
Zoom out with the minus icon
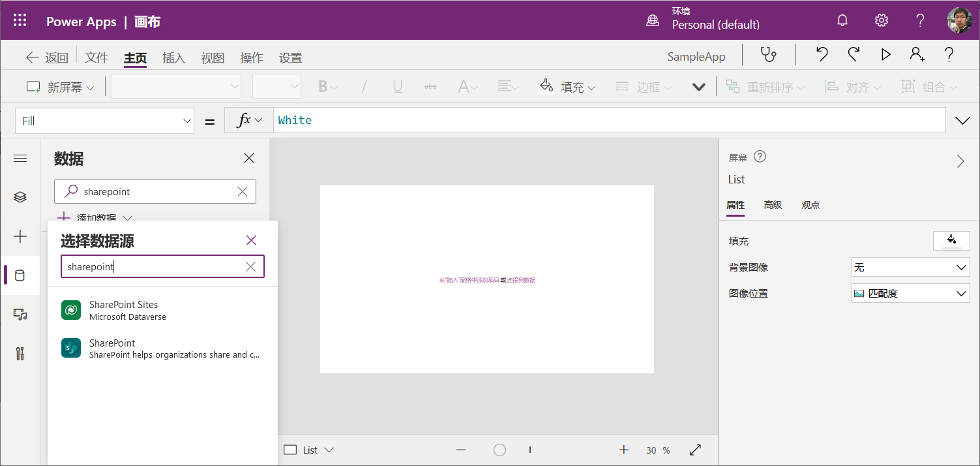[x=461, y=450]
